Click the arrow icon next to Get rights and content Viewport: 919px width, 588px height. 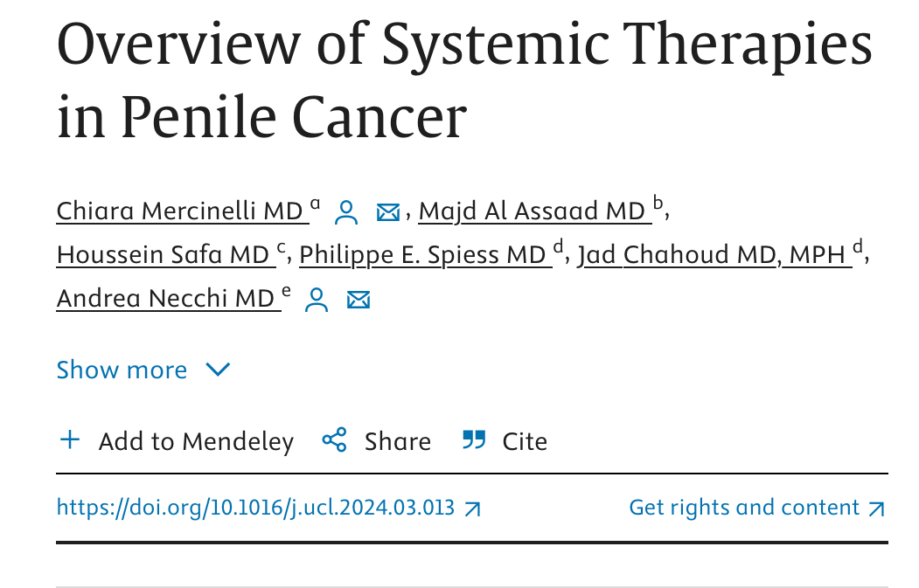pos(877,509)
